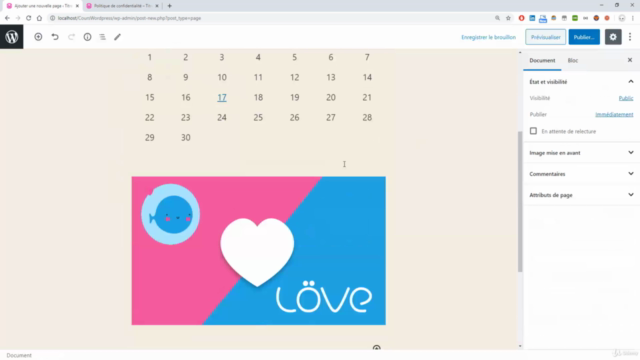The image size is (640, 360).
Task: Click calendar day 30
Action: 186,138
